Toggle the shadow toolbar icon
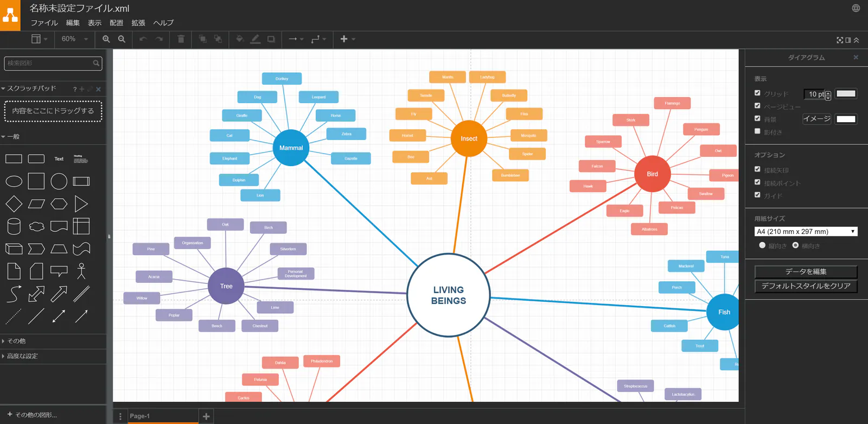Screen dimensions: 868x424 click(271, 39)
